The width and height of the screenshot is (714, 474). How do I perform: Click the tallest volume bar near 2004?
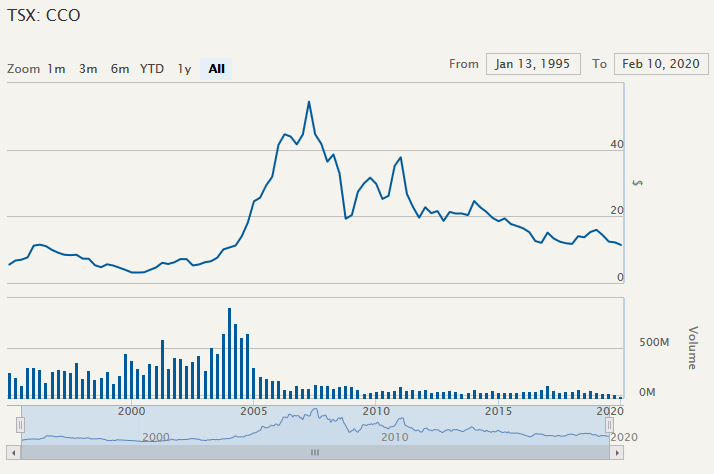[229, 310]
